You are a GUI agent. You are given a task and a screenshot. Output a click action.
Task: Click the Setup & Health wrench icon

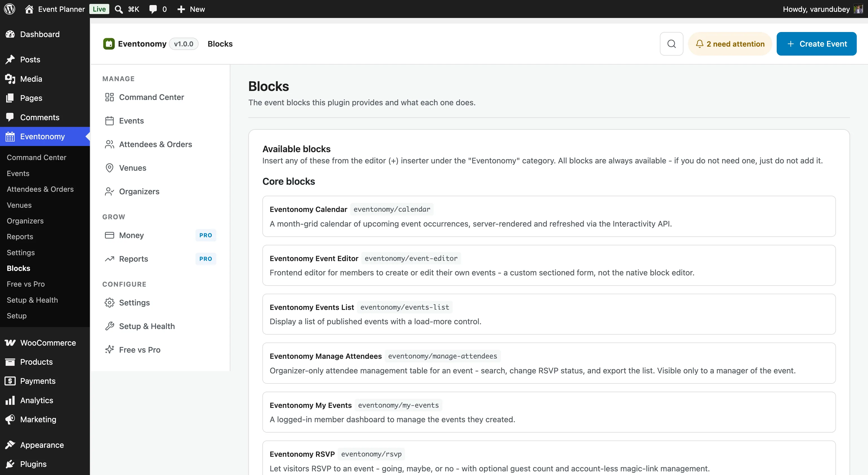(110, 326)
